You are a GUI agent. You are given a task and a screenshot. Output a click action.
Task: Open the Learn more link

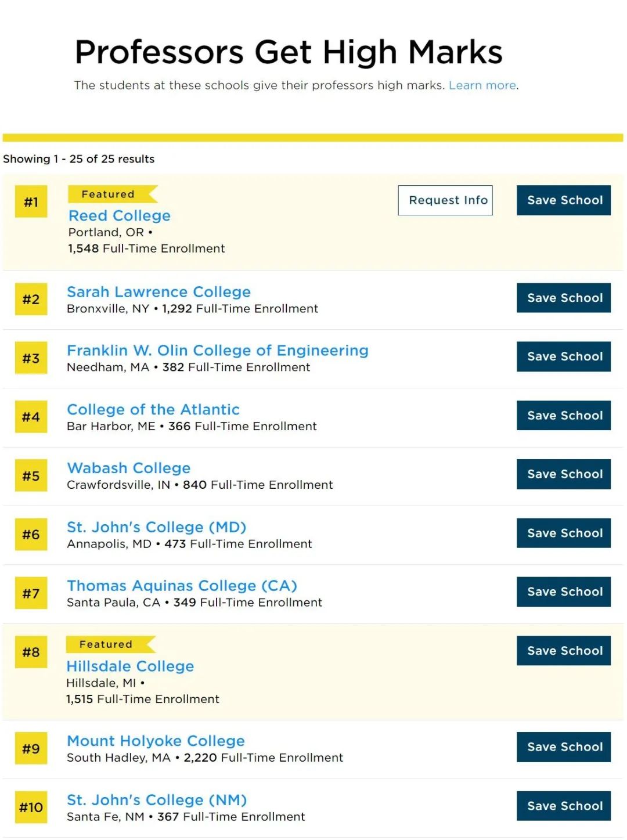[482, 85]
